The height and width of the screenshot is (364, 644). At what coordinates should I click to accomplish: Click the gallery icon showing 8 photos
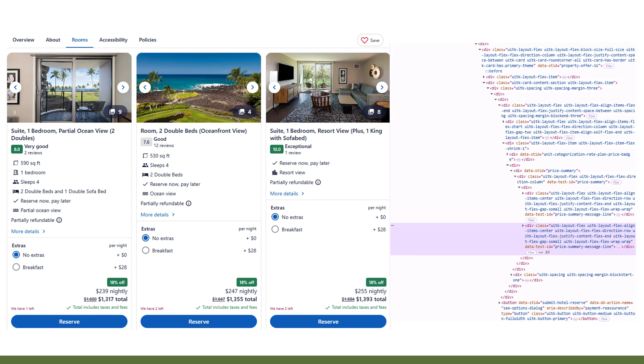point(375,111)
